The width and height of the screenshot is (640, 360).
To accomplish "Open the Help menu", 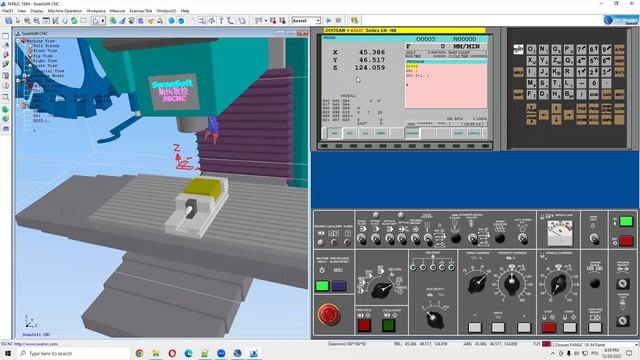I will click(x=185, y=11).
